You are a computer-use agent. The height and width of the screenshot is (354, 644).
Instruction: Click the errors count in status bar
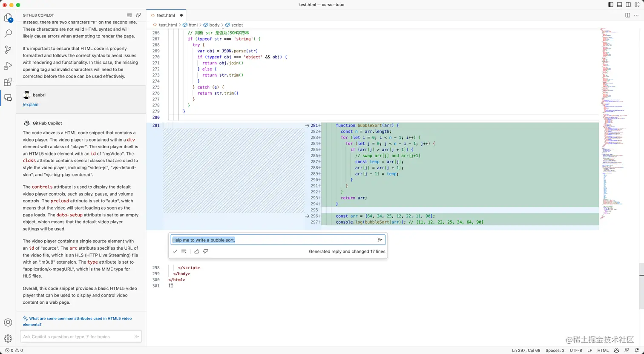(x=9, y=351)
